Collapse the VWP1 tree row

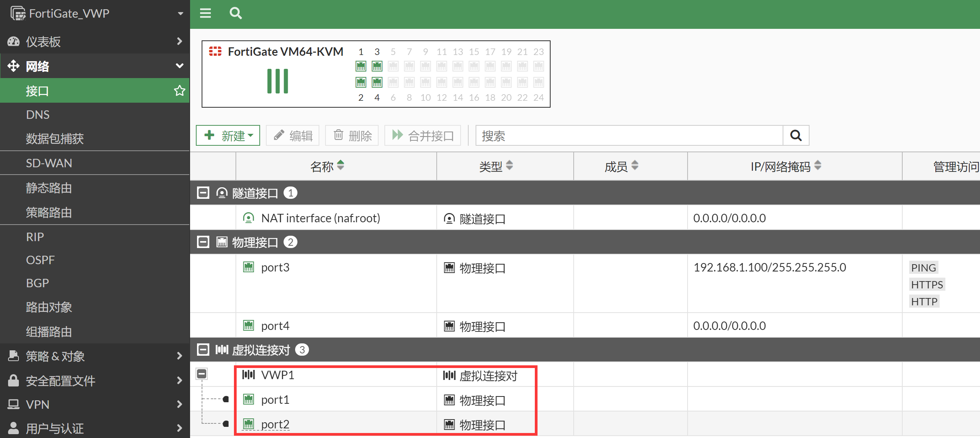(x=202, y=374)
